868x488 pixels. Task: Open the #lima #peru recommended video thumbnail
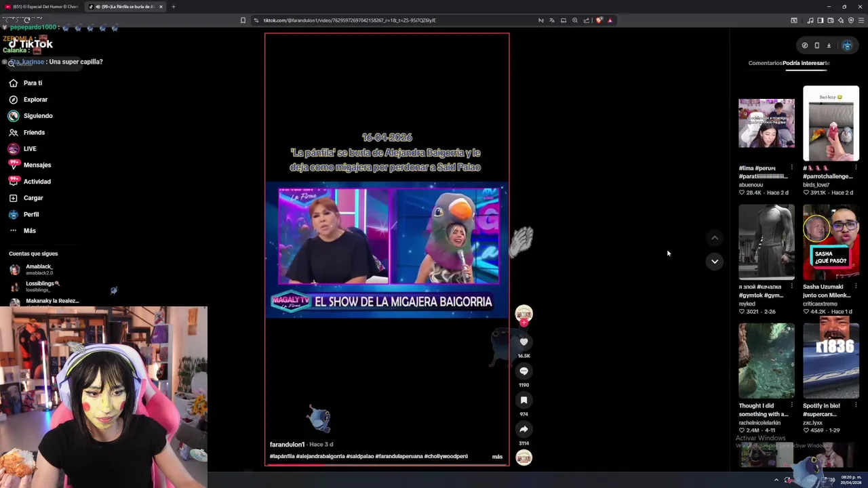point(766,123)
